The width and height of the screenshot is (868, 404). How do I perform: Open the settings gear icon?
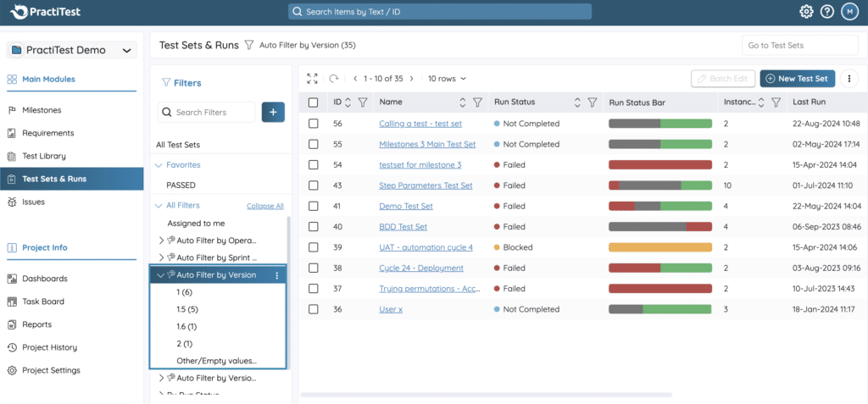pos(806,12)
